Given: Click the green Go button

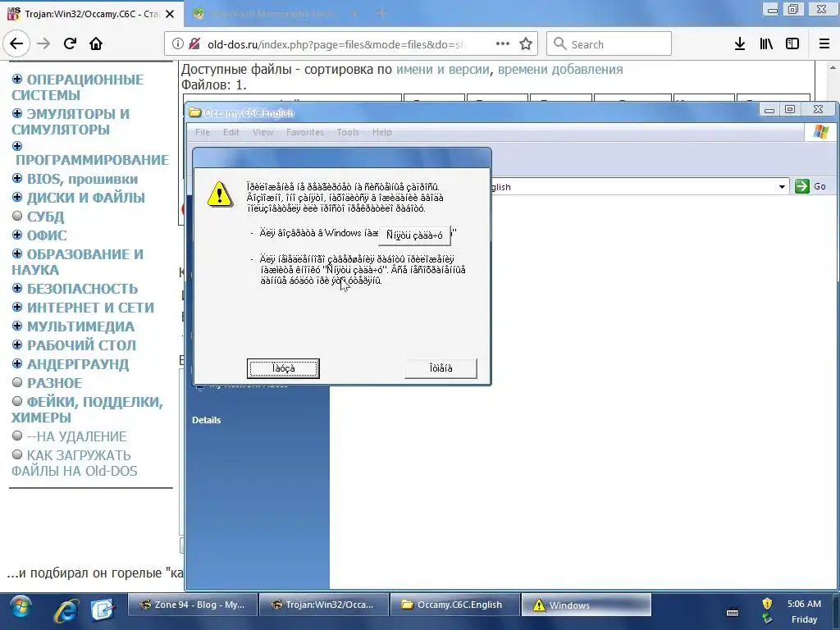Looking at the screenshot, I should [810, 186].
